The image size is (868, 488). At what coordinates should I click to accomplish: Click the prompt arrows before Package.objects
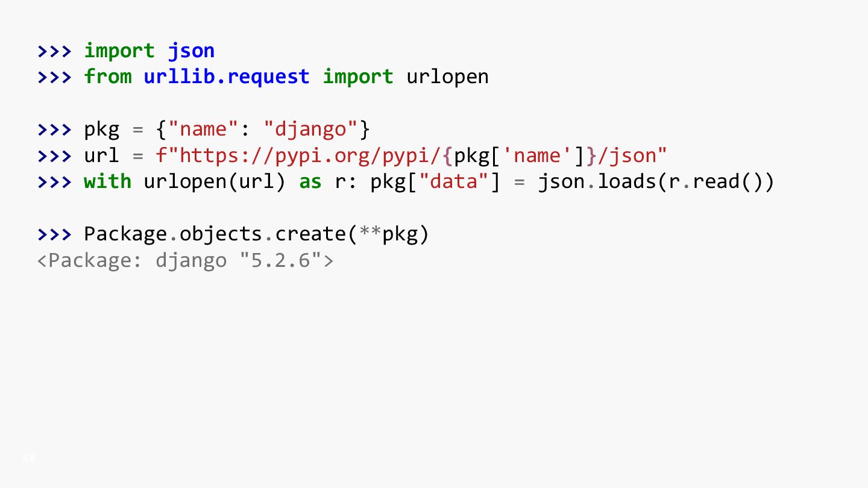pos(54,234)
